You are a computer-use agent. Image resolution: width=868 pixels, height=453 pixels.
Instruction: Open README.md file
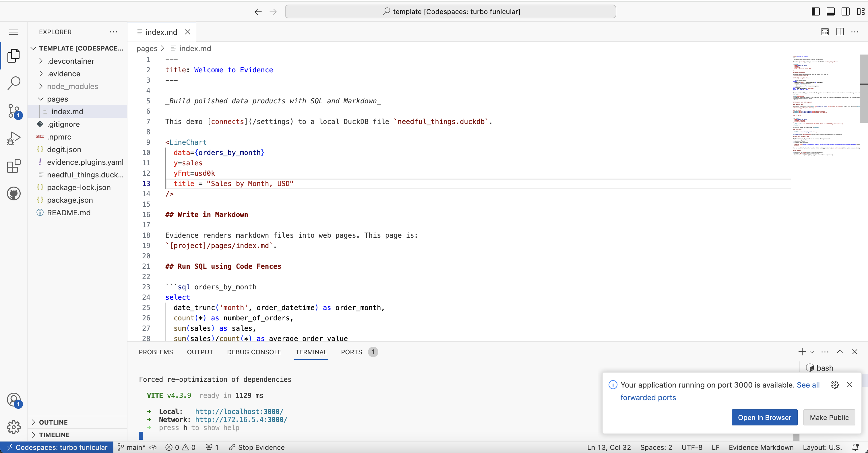coord(77,213)
